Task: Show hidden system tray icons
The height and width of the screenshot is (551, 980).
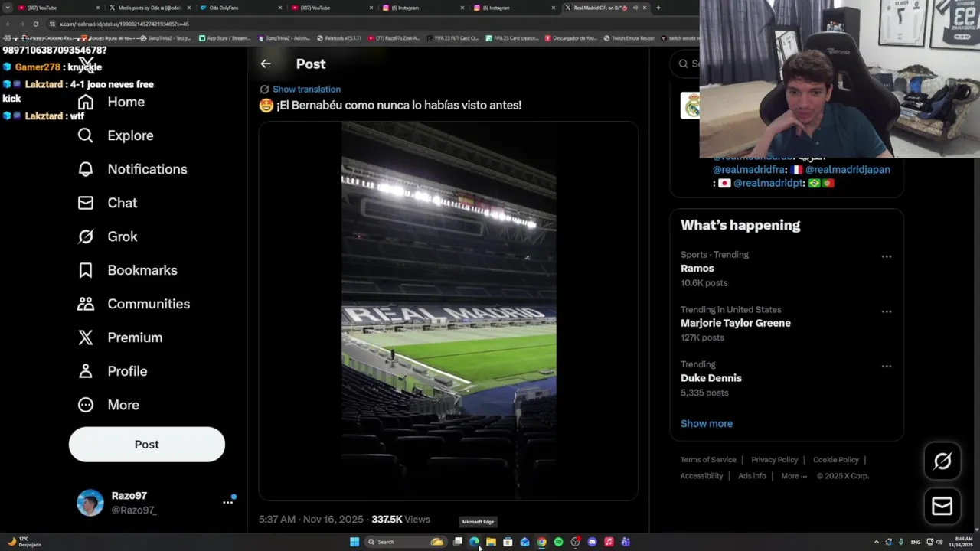Action: click(x=877, y=542)
